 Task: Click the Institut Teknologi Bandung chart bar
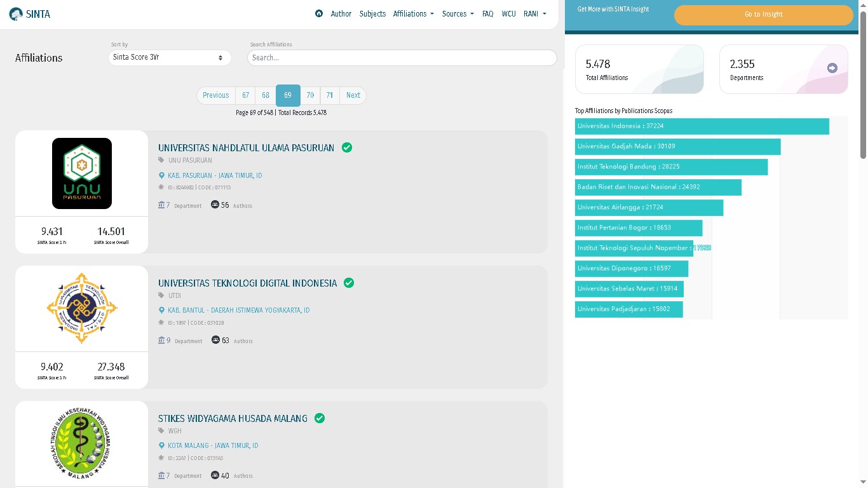pos(672,167)
